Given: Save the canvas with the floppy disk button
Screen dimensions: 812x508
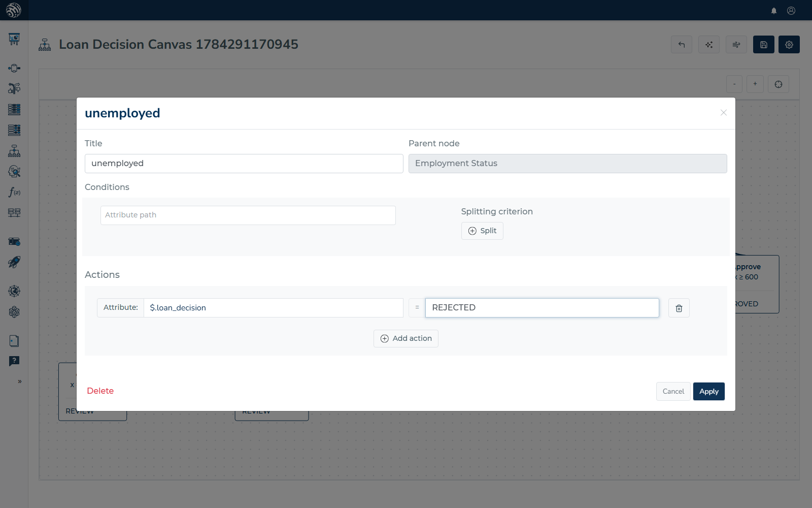Looking at the screenshot, I should coord(764,45).
